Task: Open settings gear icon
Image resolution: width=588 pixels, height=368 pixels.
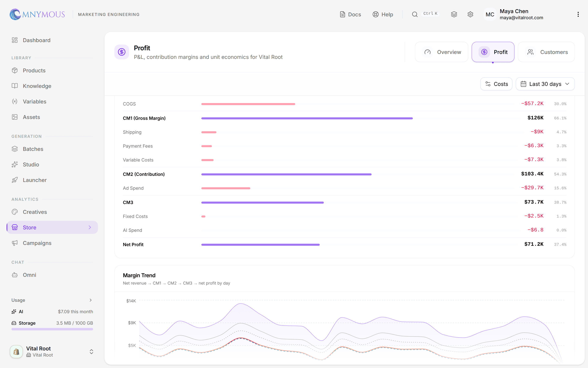Action: (470, 14)
